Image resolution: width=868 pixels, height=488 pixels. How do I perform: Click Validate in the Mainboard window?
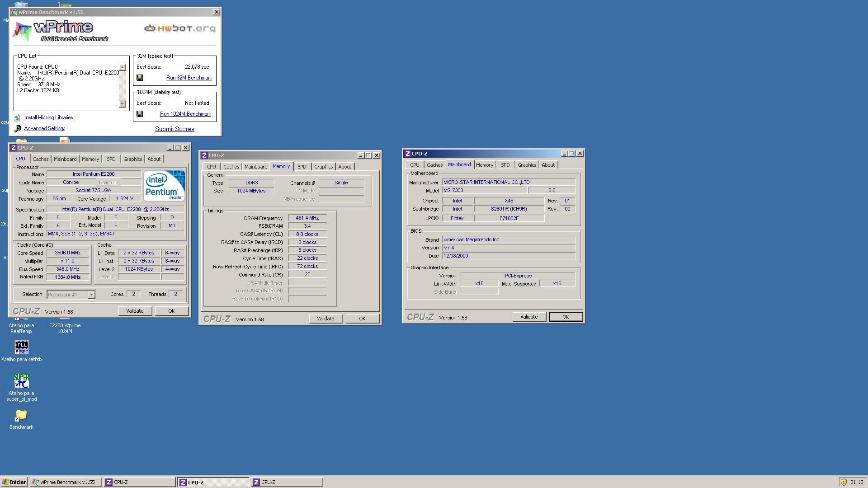(x=529, y=317)
